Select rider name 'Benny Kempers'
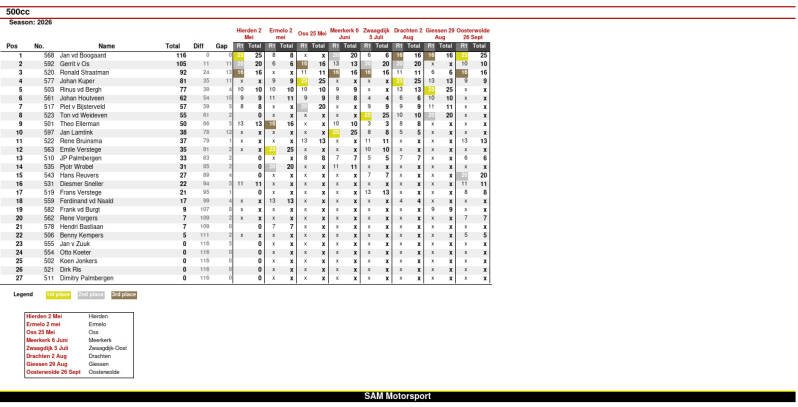This screenshot has width=798, height=407. [x=81, y=235]
